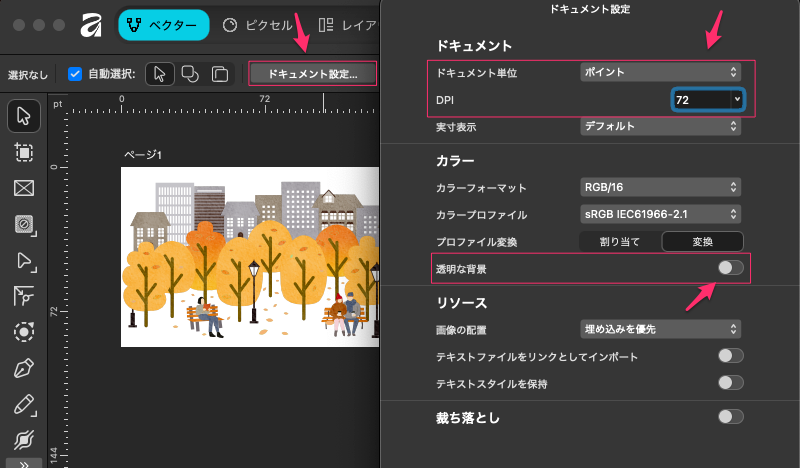
Task: Select the Picture Frame (crossed rectangle) tool
Action: pos(23,188)
